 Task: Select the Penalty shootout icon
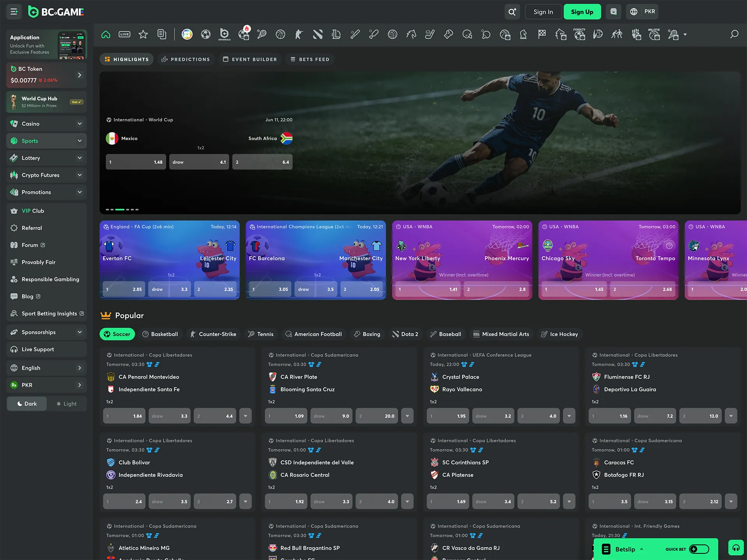tap(579, 35)
